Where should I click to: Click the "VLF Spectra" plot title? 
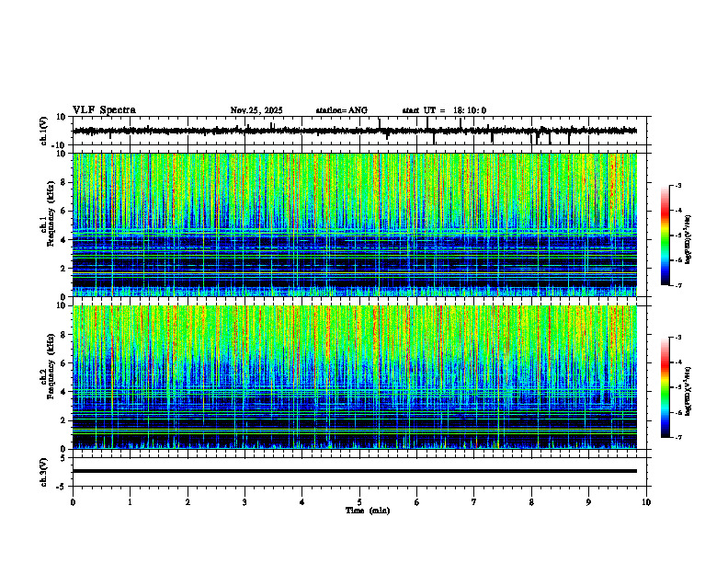104,110
